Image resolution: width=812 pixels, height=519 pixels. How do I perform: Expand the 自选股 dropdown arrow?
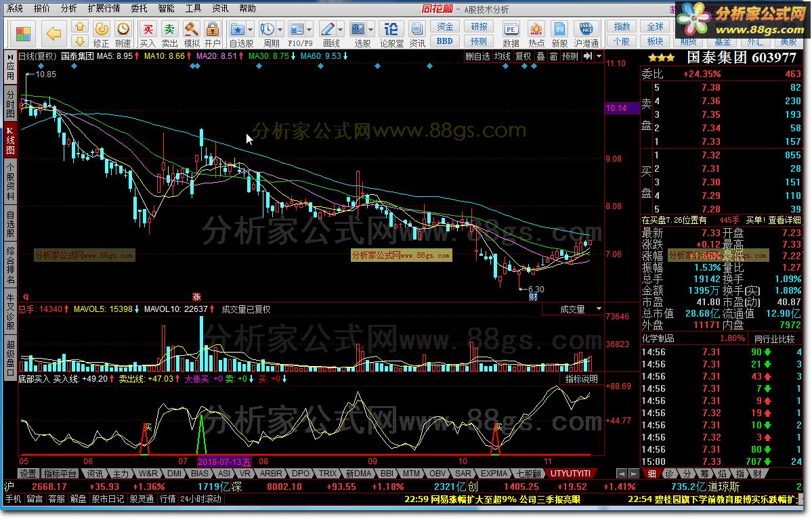(251, 30)
